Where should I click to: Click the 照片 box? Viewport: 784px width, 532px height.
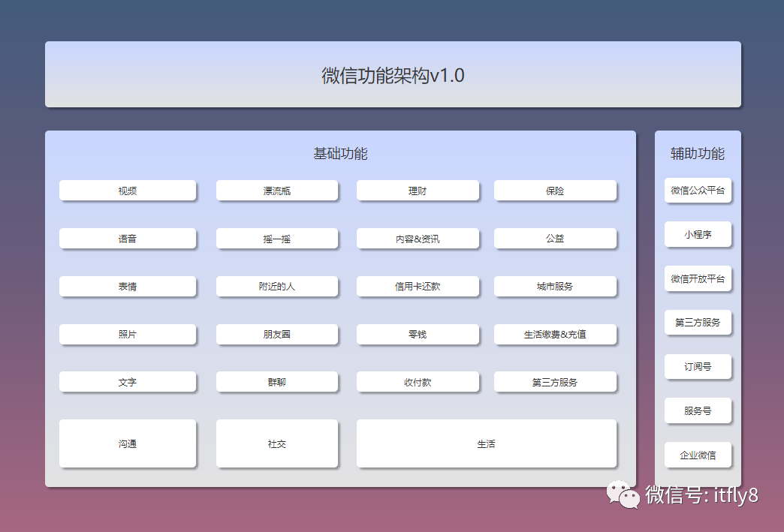[128, 334]
